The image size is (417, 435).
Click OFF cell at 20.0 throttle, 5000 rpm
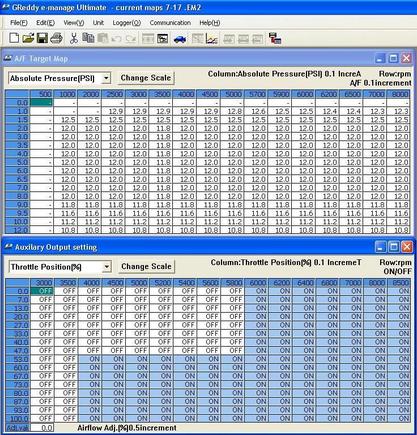click(x=138, y=316)
